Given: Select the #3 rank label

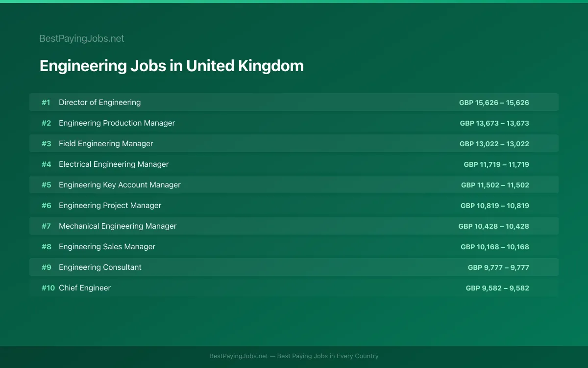Looking at the screenshot, I should click(46, 144).
